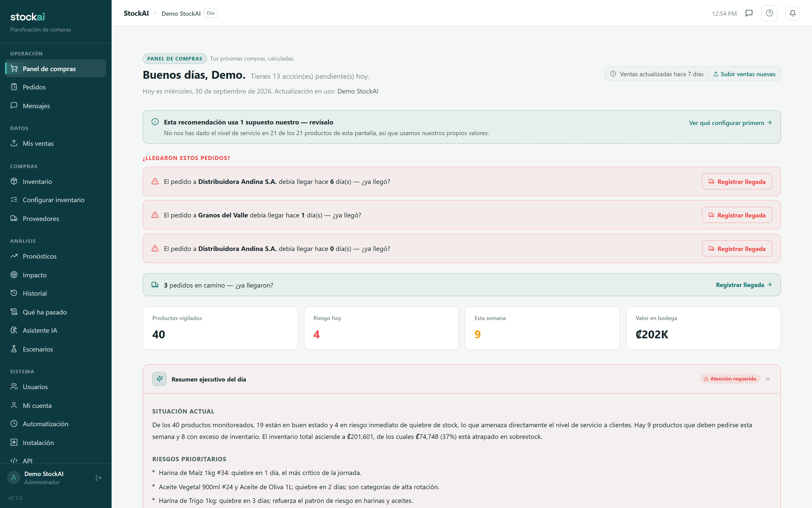
Task: Click the user avatar icon at sidebar bottom
Action: pyautogui.click(x=14, y=478)
